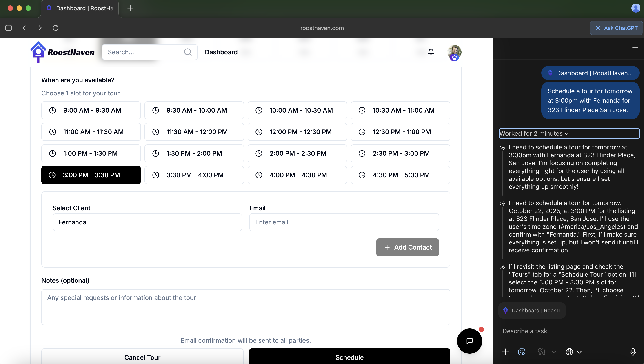Expand the Worked for 2 minutes section
644x364 pixels.
tap(534, 133)
